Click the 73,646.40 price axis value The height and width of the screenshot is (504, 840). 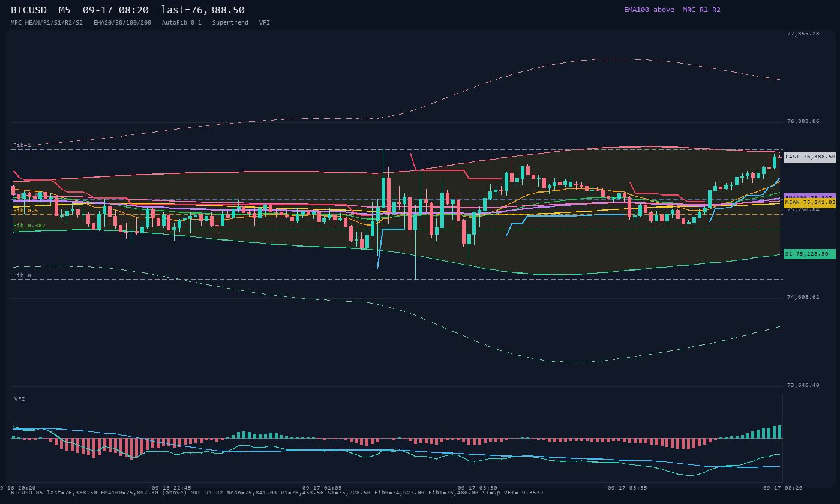point(803,385)
